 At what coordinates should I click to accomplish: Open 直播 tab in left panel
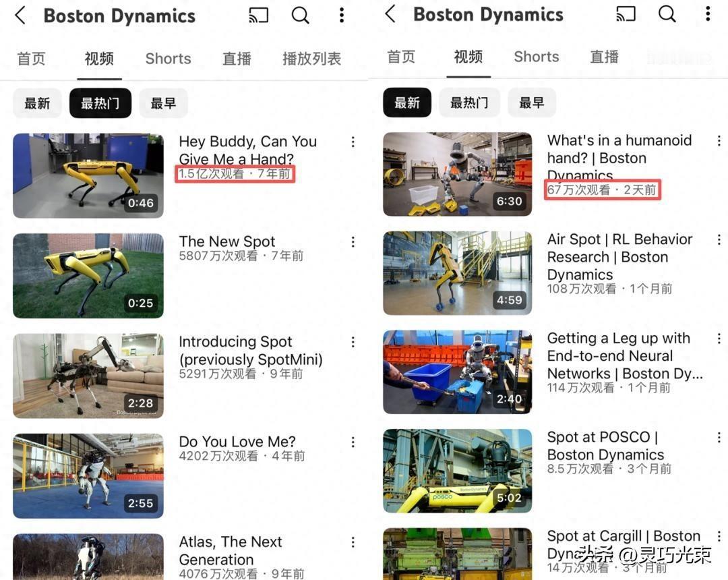click(237, 59)
